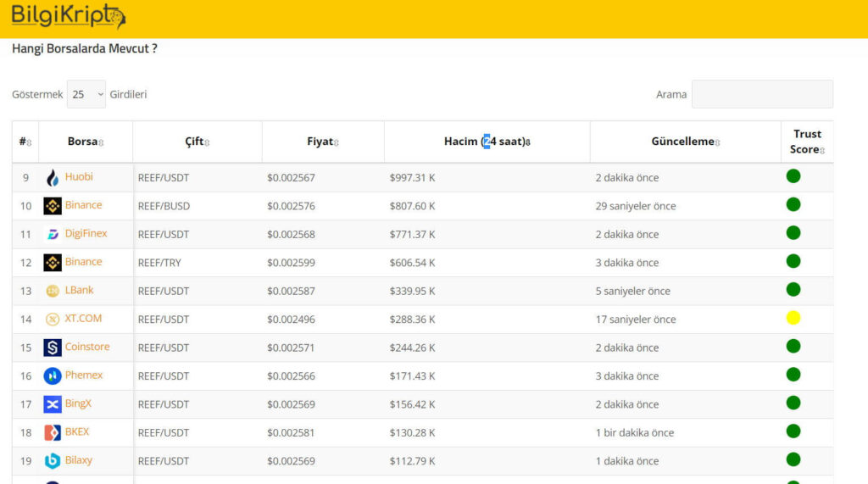The height and width of the screenshot is (484, 868).
Task: Click the Phemex logo icon
Action: pyautogui.click(x=53, y=376)
